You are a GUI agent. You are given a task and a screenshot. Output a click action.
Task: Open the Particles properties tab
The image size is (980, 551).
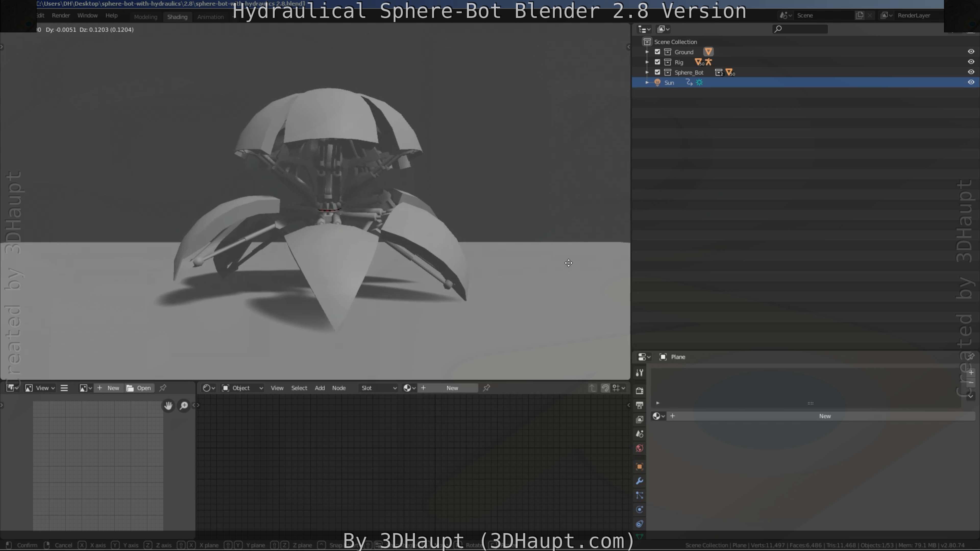pos(640,495)
